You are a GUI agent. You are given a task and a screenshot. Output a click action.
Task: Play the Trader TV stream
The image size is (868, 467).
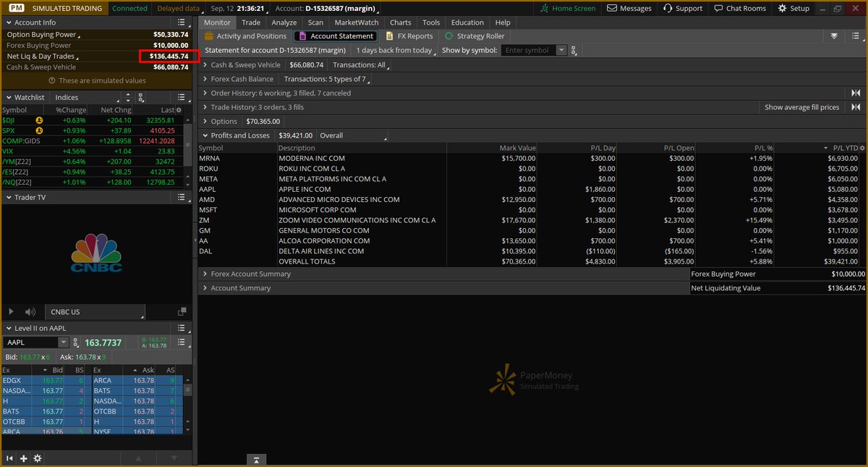[11, 312]
